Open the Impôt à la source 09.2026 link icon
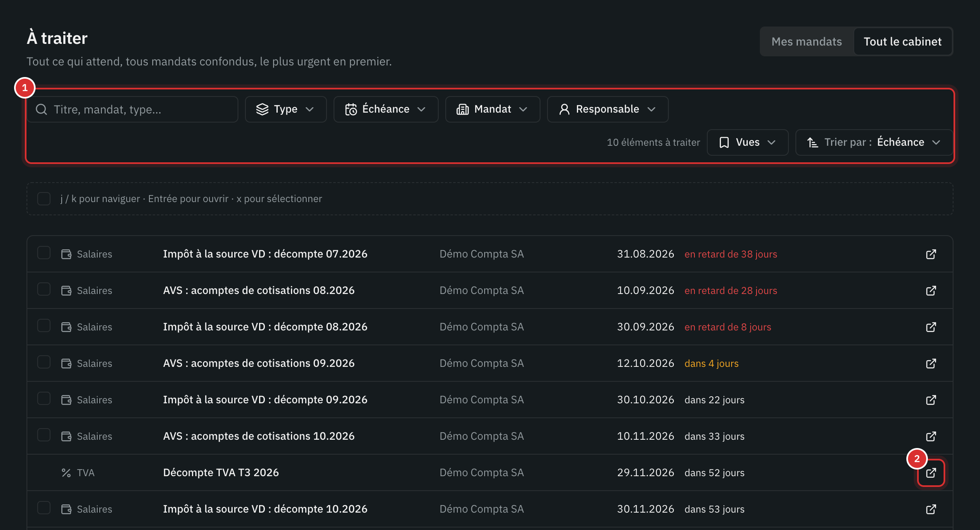This screenshot has width=980, height=530. tap(931, 400)
